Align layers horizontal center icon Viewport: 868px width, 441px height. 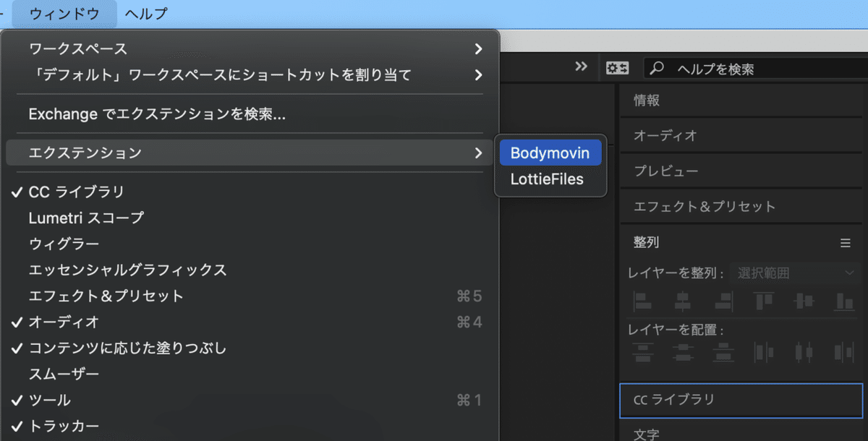click(682, 300)
